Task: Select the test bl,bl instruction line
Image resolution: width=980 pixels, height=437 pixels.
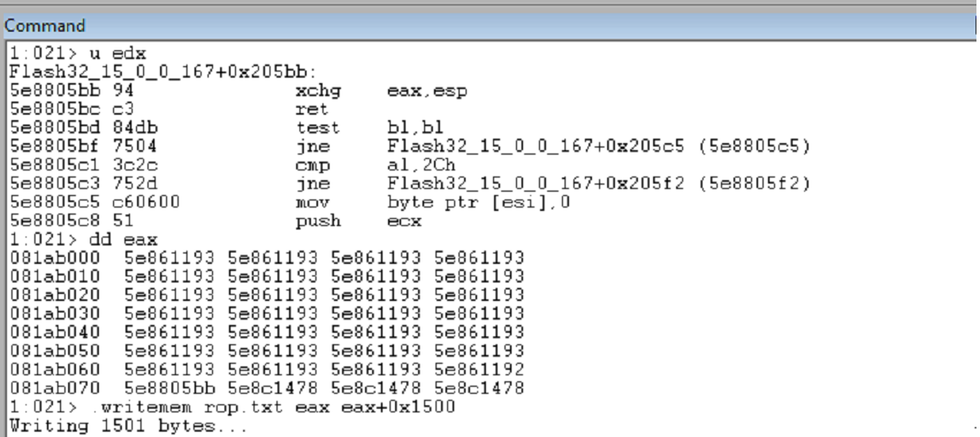Action: click(226, 128)
